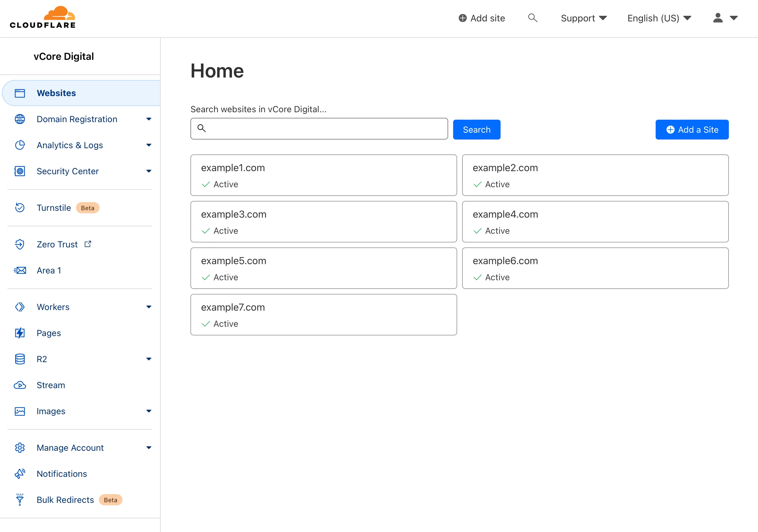The height and width of the screenshot is (532, 758).
Task: Select the Websites icon in sidebar
Action: [x=20, y=93]
